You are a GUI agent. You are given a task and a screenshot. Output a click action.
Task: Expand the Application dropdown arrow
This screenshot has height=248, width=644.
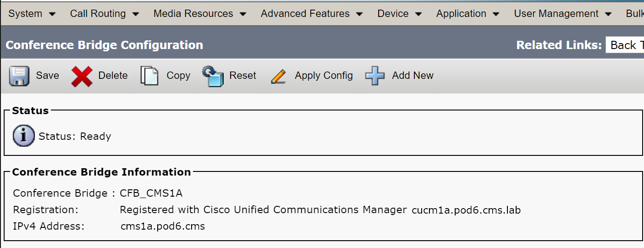coord(496,15)
